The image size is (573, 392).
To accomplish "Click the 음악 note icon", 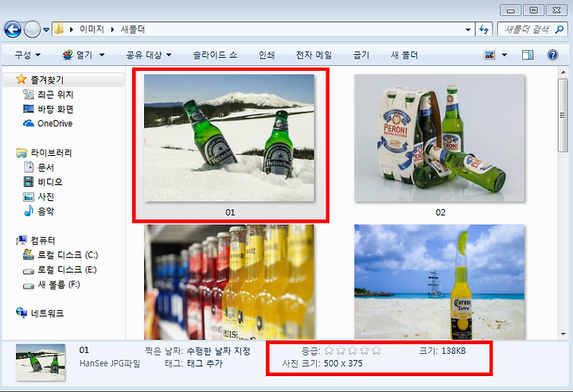I will point(29,211).
